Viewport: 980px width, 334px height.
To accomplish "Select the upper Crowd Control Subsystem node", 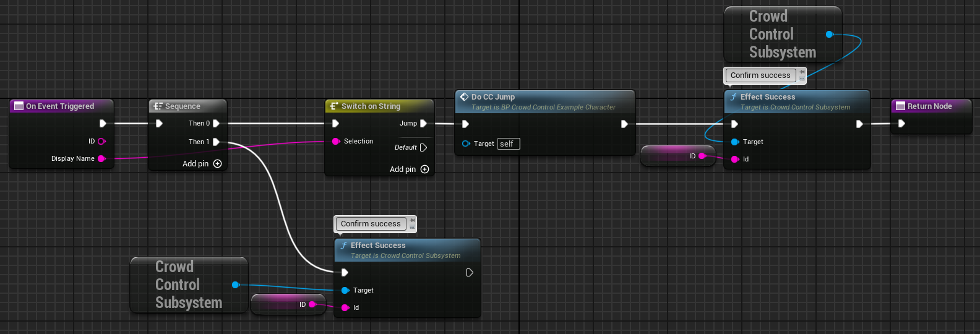I will (x=782, y=34).
